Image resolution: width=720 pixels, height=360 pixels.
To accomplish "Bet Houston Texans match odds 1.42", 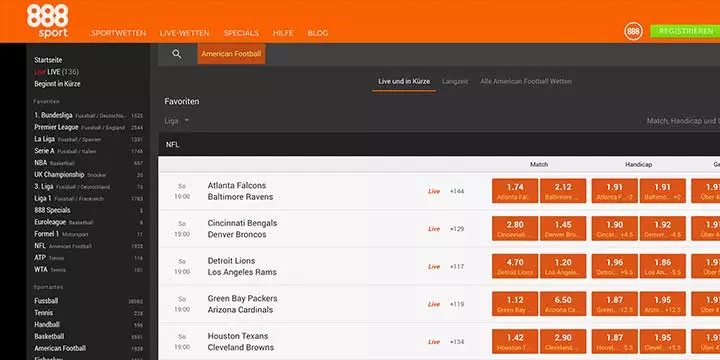I will pyautogui.click(x=515, y=342).
